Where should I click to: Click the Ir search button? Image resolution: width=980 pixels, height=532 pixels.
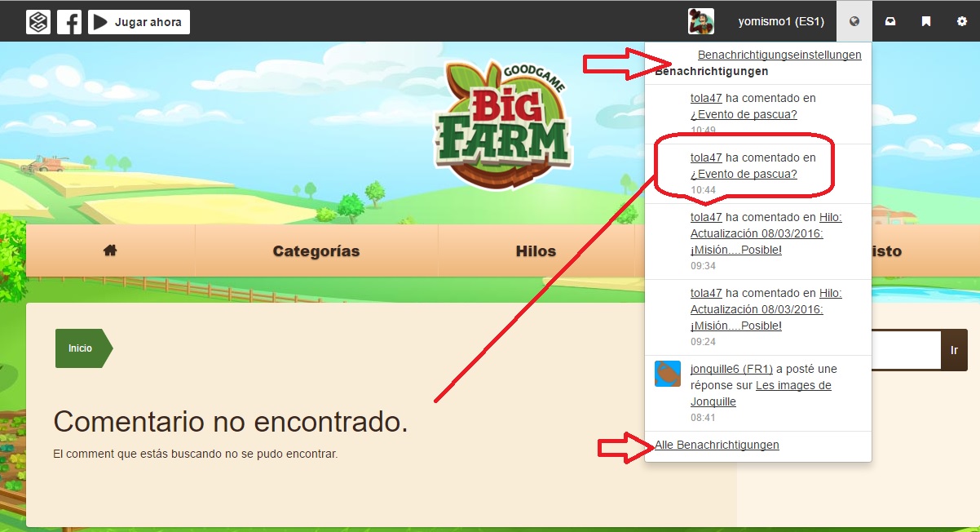pyautogui.click(x=954, y=351)
